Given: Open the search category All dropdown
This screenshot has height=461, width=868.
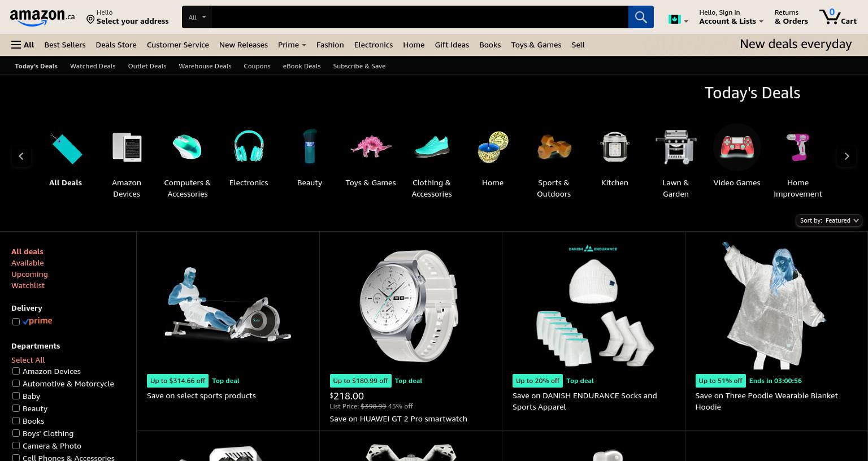Looking at the screenshot, I should click(x=197, y=17).
